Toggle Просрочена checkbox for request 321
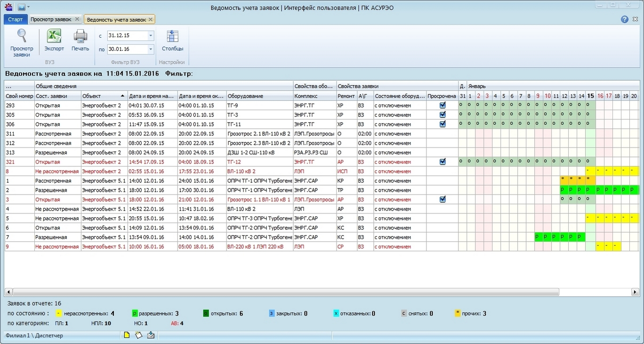 pos(443,162)
